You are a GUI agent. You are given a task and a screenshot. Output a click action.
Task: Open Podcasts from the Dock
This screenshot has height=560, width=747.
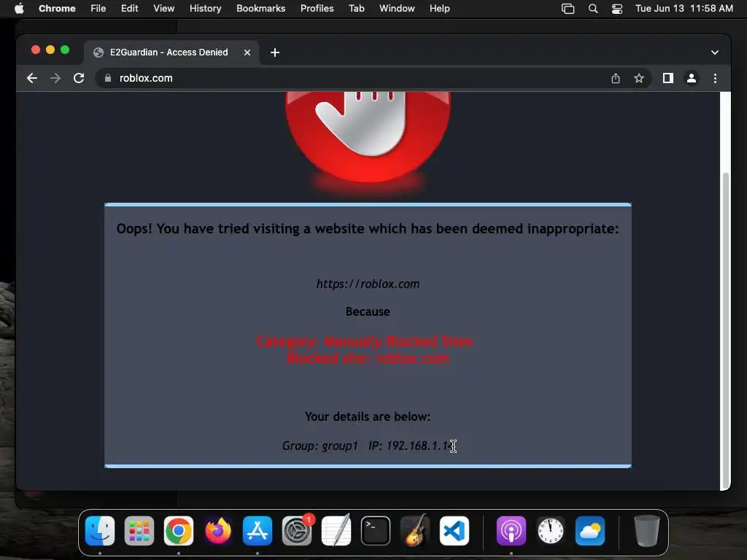[x=511, y=531]
